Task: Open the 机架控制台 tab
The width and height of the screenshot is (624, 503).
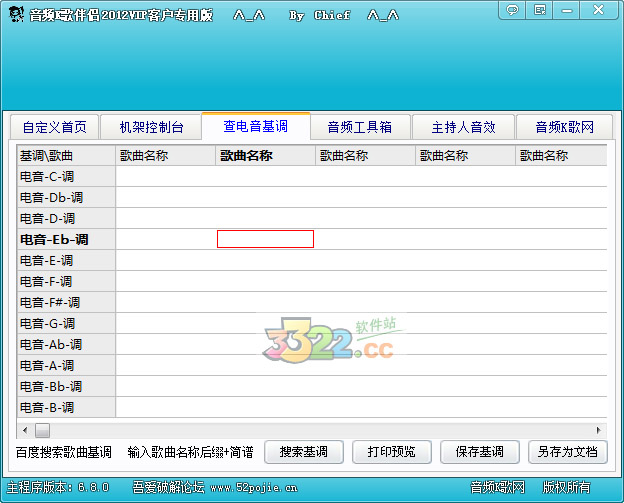Action: coord(151,127)
